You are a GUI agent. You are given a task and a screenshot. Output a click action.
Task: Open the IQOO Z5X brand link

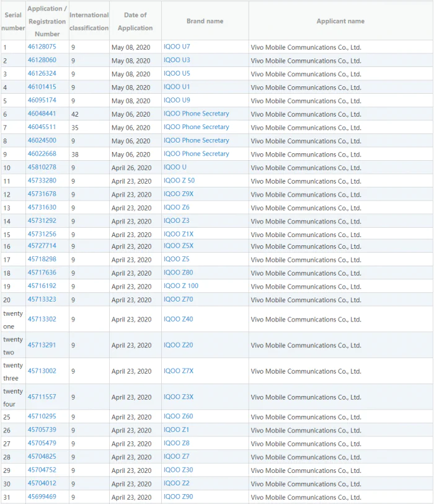click(179, 246)
